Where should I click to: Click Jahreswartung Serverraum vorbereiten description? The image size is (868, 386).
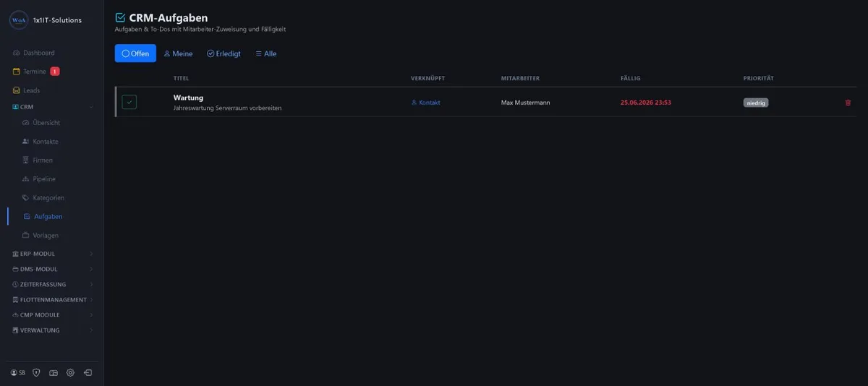click(x=227, y=108)
